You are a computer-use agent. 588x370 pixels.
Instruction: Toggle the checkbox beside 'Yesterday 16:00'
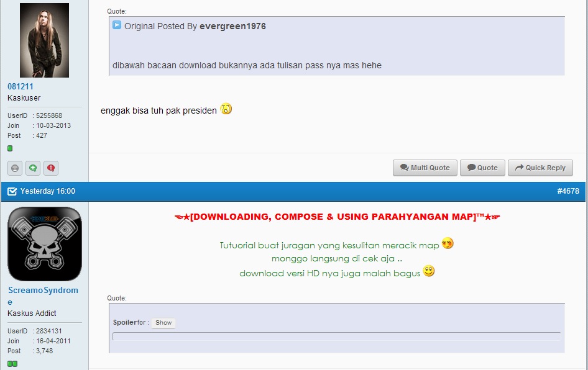pos(12,191)
